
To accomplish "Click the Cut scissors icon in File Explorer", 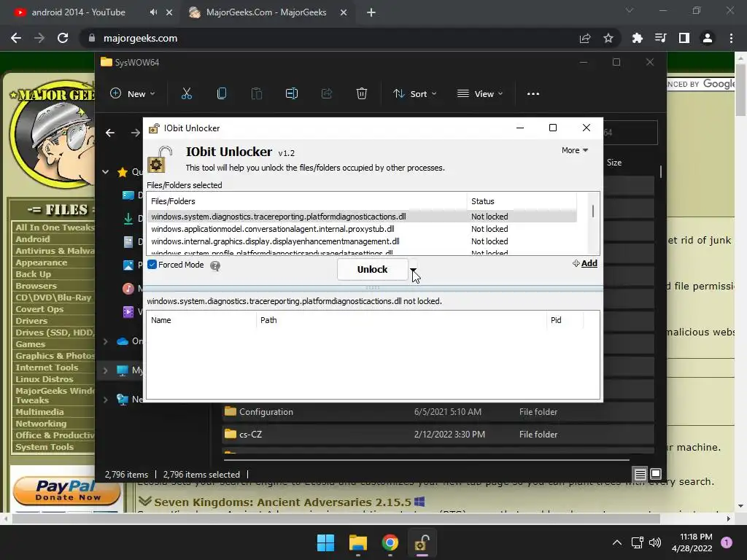I will (186, 94).
